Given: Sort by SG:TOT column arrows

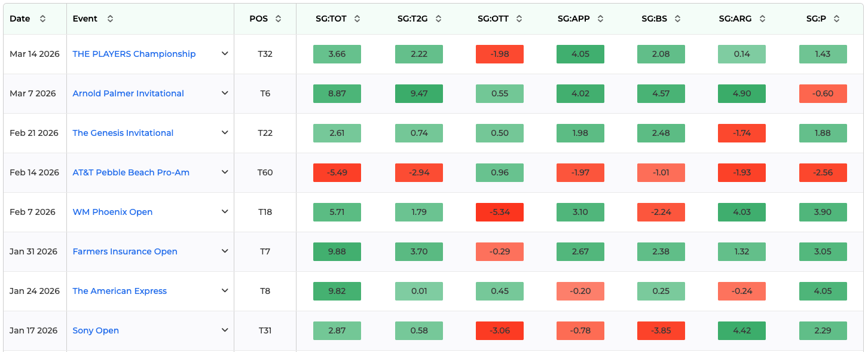Looking at the screenshot, I should pyautogui.click(x=357, y=19).
